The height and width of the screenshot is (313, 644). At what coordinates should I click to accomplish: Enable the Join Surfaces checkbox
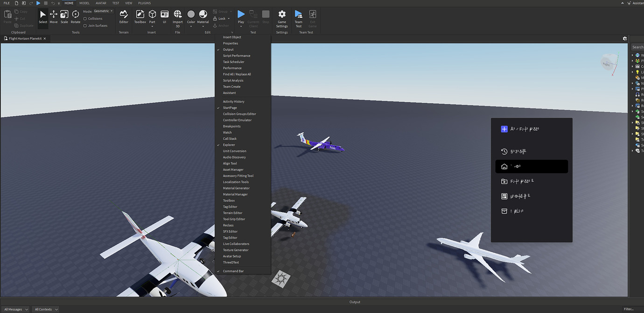tap(85, 26)
